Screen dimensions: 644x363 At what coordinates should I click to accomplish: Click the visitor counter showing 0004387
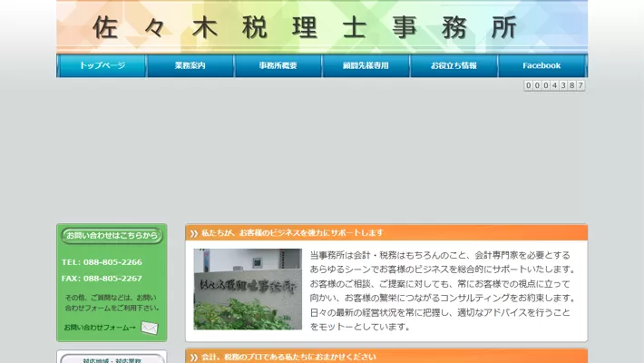554,85
